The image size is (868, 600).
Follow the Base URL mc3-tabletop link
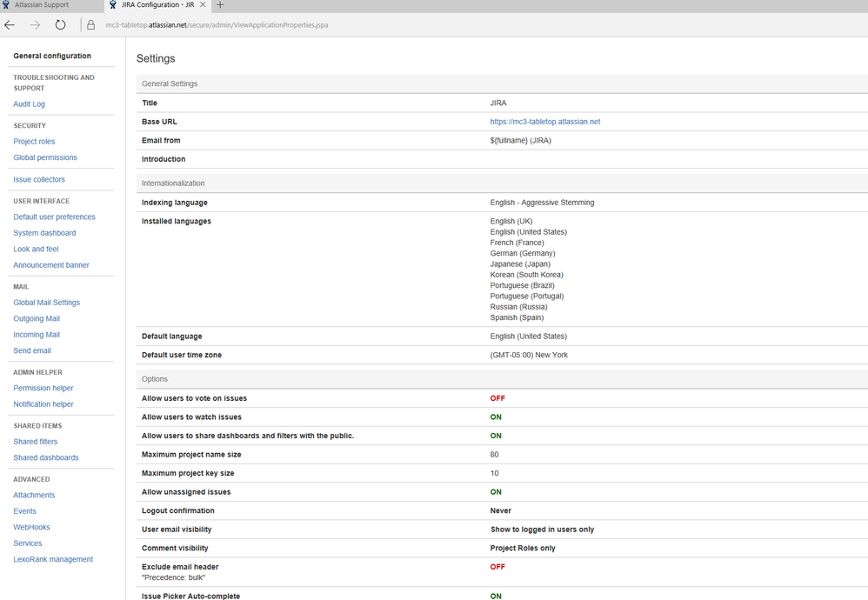pyautogui.click(x=545, y=122)
